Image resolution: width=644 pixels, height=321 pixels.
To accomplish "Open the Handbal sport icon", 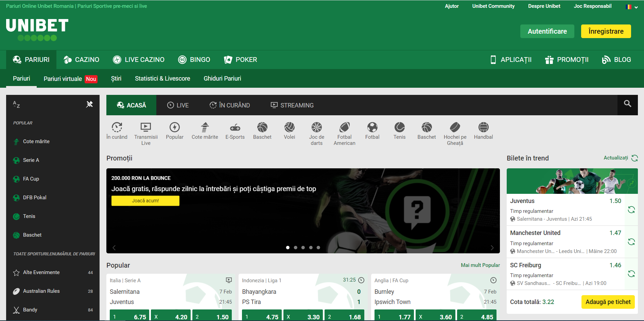I will pyautogui.click(x=484, y=127).
